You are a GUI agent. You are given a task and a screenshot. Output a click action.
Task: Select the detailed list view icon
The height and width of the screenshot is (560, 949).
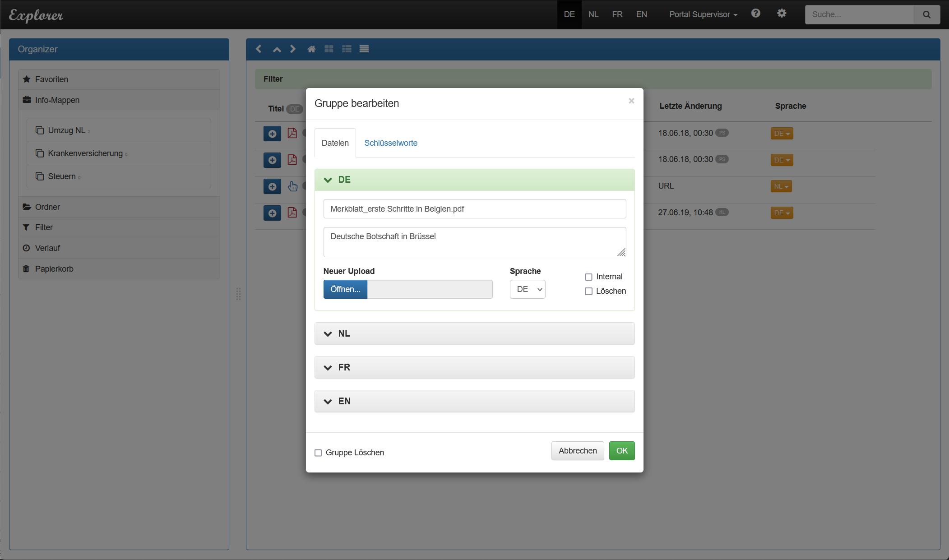pos(347,49)
